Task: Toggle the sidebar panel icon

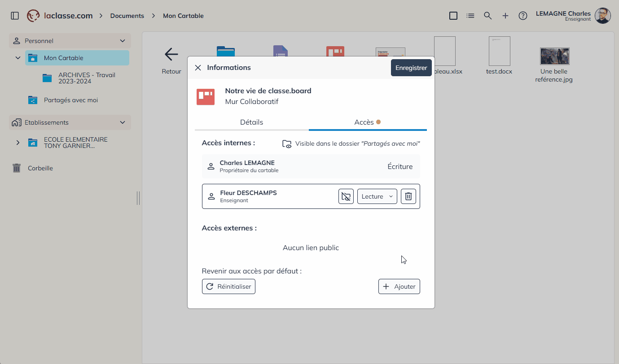Action: click(x=15, y=16)
